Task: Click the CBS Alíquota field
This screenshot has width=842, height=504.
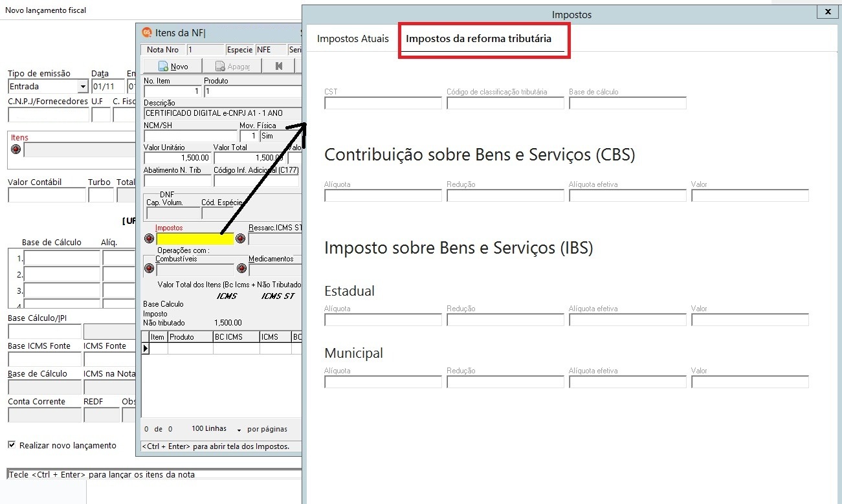Action: pyautogui.click(x=383, y=195)
